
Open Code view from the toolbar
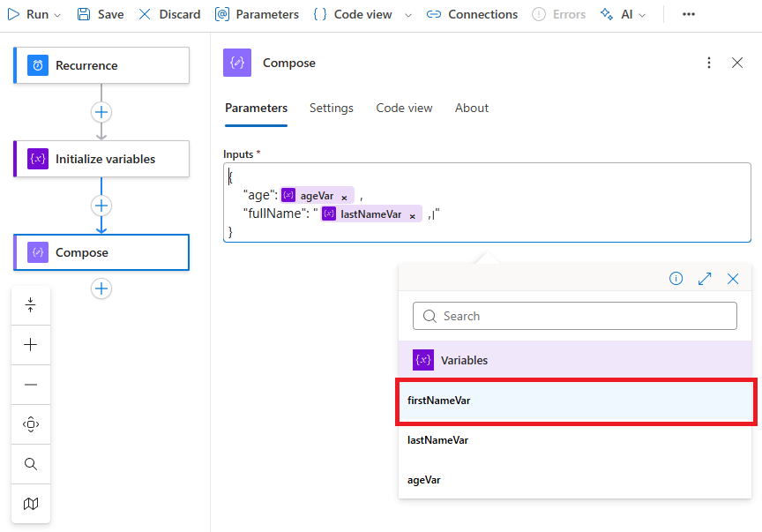tap(353, 15)
